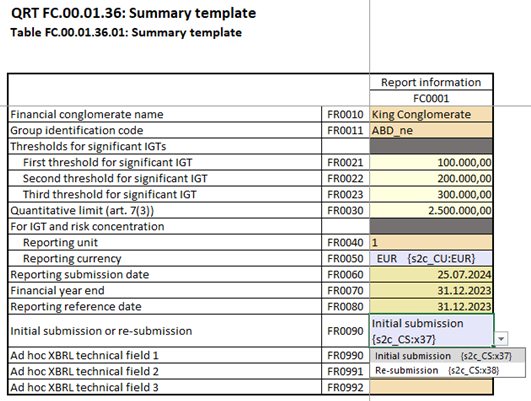
Task: Select empty Ad hoc technical field 3 cell
Action: [431, 387]
